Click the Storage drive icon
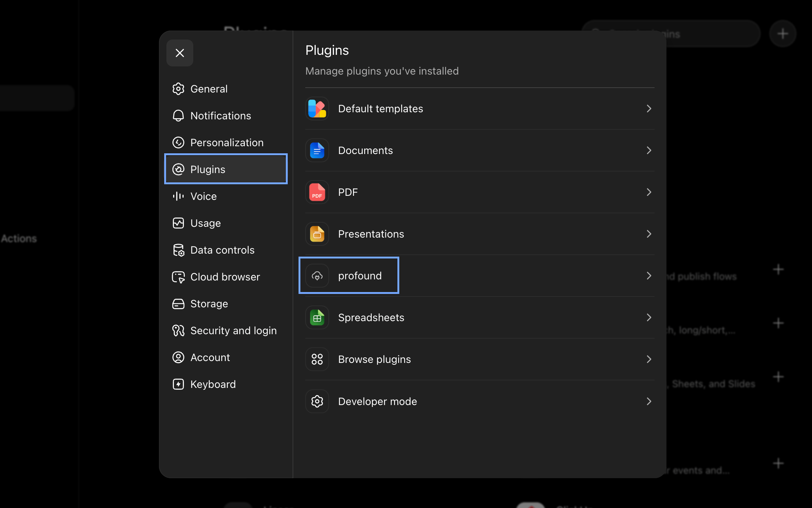The width and height of the screenshot is (812, 508). [178, 304]
